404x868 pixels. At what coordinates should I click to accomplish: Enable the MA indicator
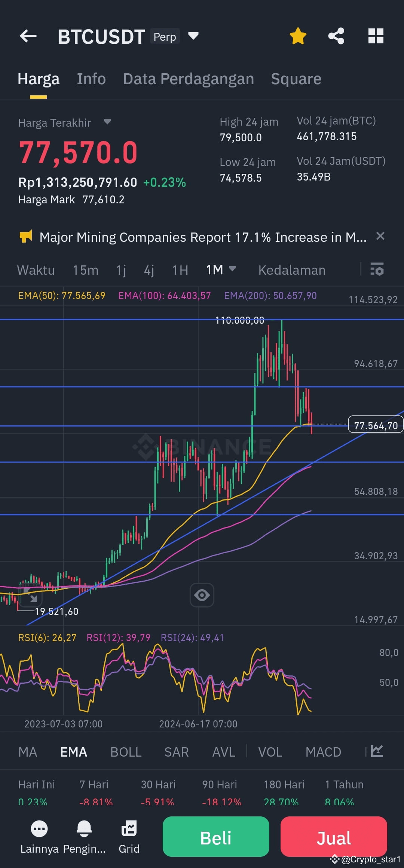(28, 752)
